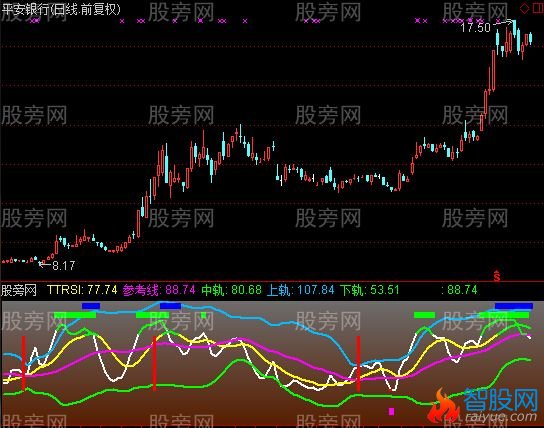
Task: Select the magenta square marker in indicator panel
Action: [x=391, y=411]
